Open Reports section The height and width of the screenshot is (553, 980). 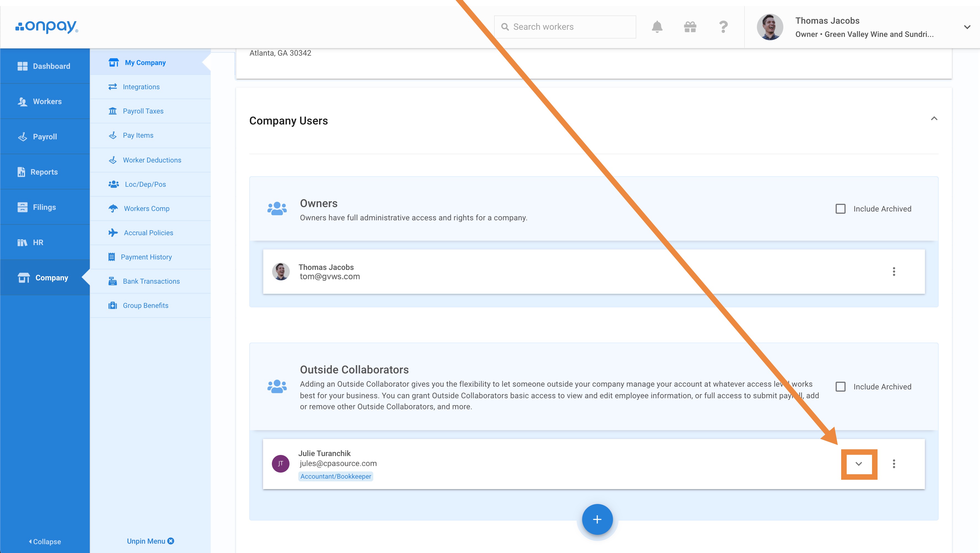45,172
